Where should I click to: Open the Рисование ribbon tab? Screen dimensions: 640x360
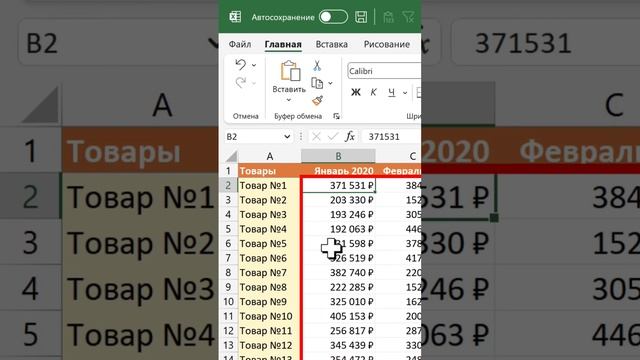[387, 44]
